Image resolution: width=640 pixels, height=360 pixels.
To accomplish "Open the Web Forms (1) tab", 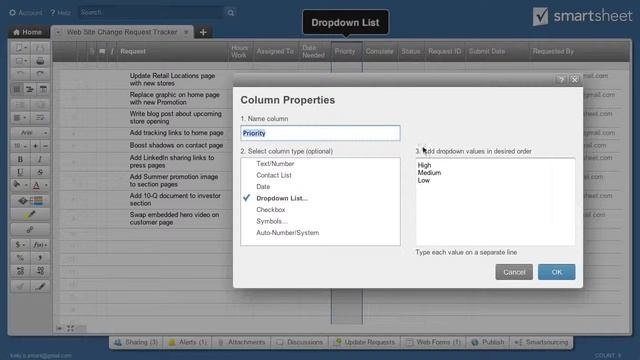I will click(x=433, y=342).
